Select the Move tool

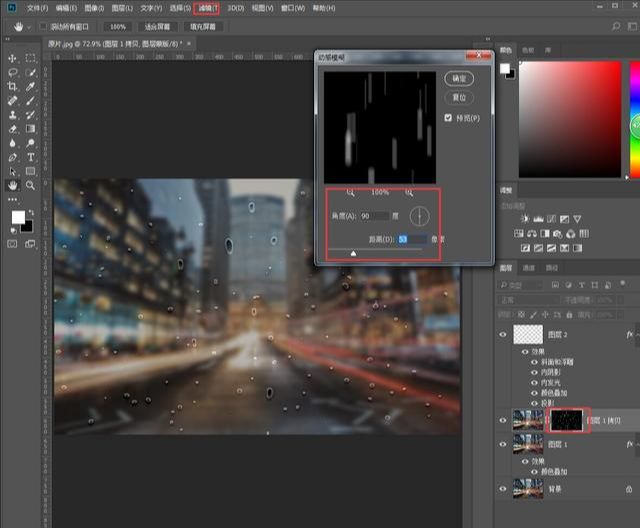pos(12,58)
